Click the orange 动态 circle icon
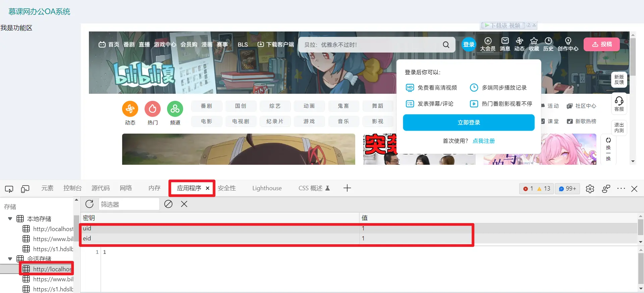Viewport: 644px width, 293px height. 130,109
